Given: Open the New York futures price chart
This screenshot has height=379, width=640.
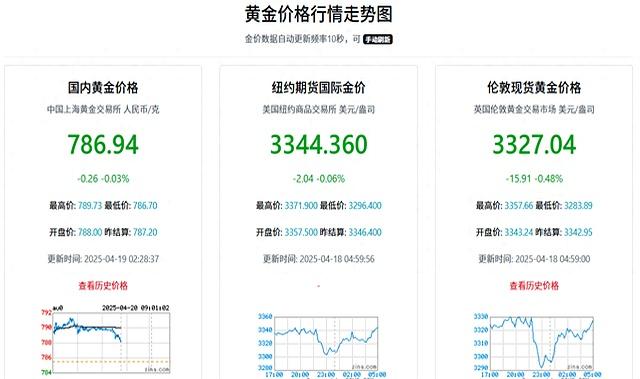Looking at the screenshot, I should tap(321, 345).
